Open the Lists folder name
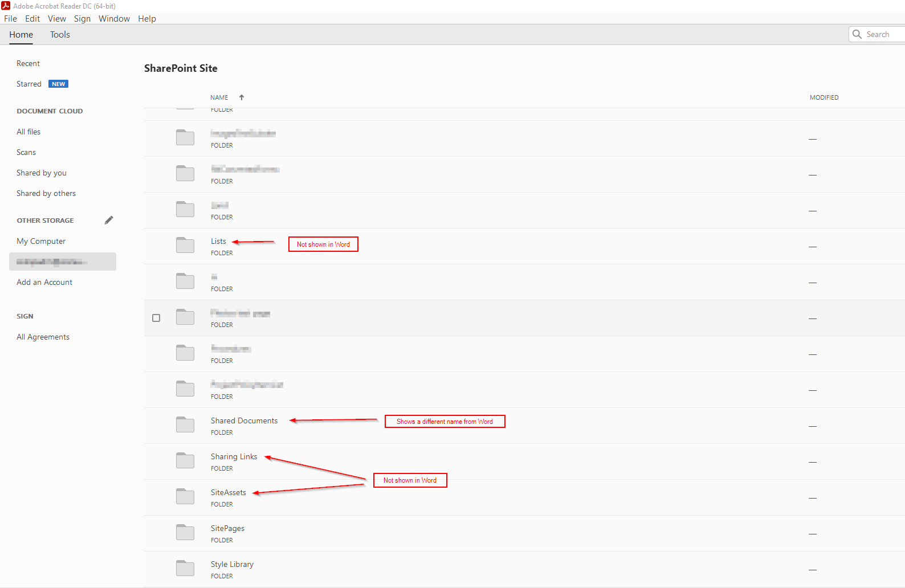Image resolution: width=905 pixels, height=588 pixels. pyautogui.click(x=218, y=241)
